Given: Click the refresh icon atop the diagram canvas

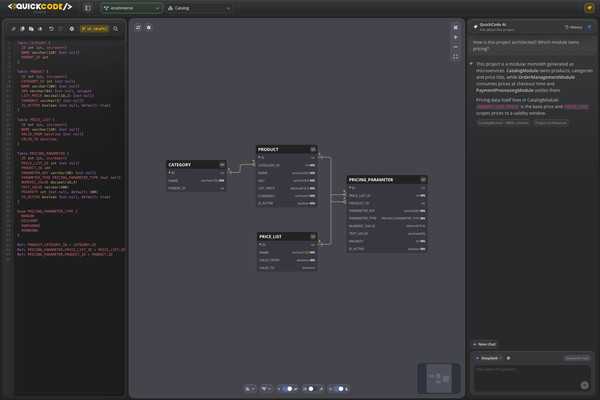Looking at the screenshot, I should point(138,28).
